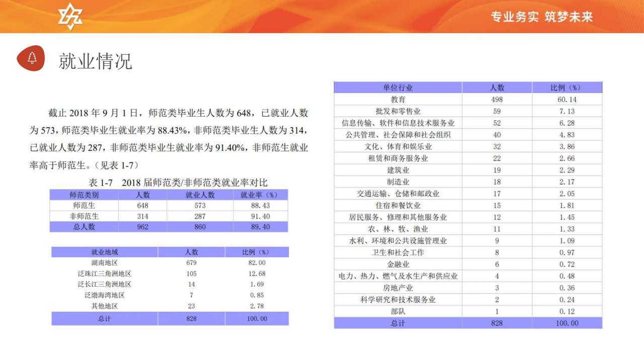Click the 非师范生 row label

pyautogui.click(x=84, y=216)
